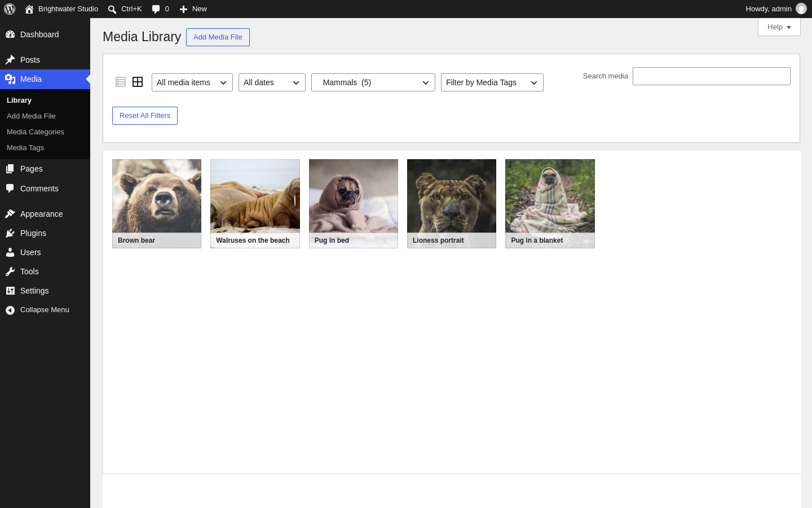Click the Plugins plug icon
This screenshot has height=508, width=812.
click(x=10, y=233)
